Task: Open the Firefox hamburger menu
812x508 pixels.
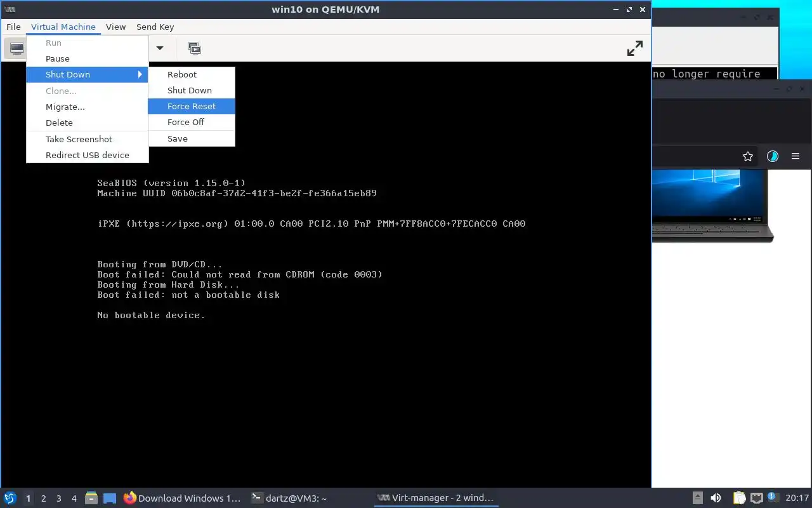Action: coord(796,156)
